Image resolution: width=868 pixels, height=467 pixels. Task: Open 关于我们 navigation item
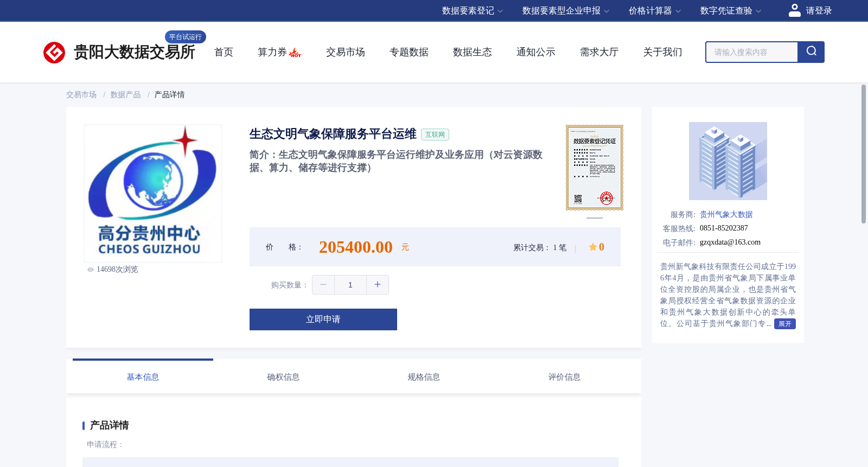pyautogui.click(x=663, y=52)
